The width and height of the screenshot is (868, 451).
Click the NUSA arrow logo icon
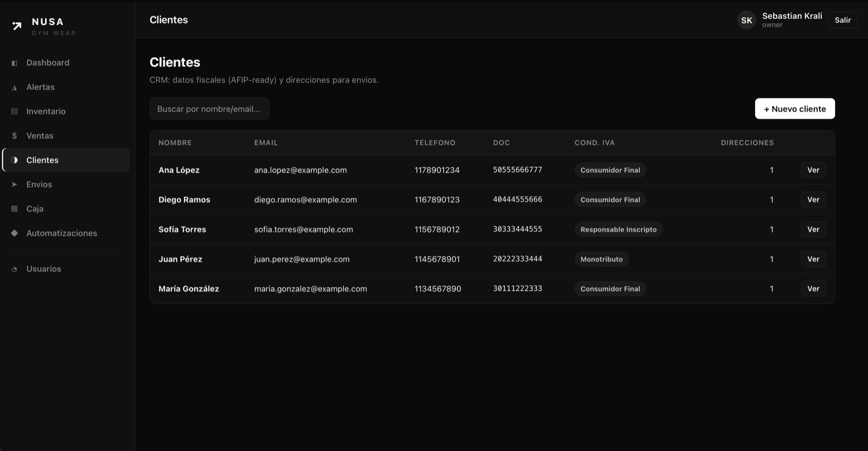(17, 25)
